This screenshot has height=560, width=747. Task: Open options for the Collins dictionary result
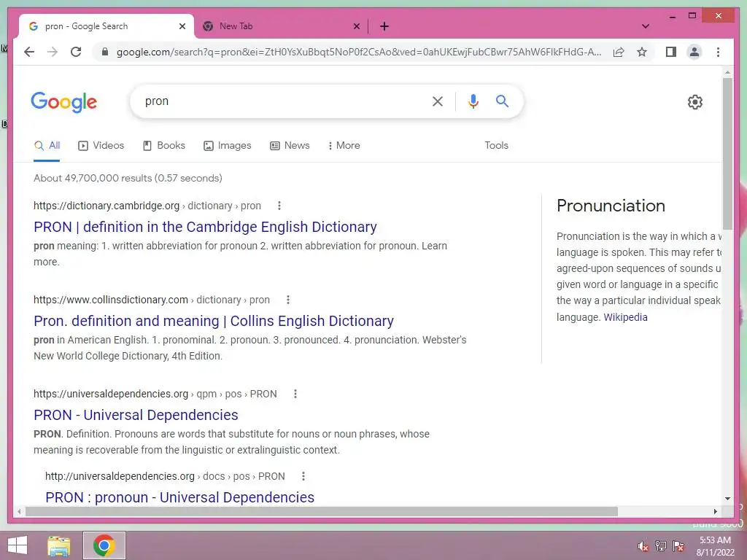point(287,300)
